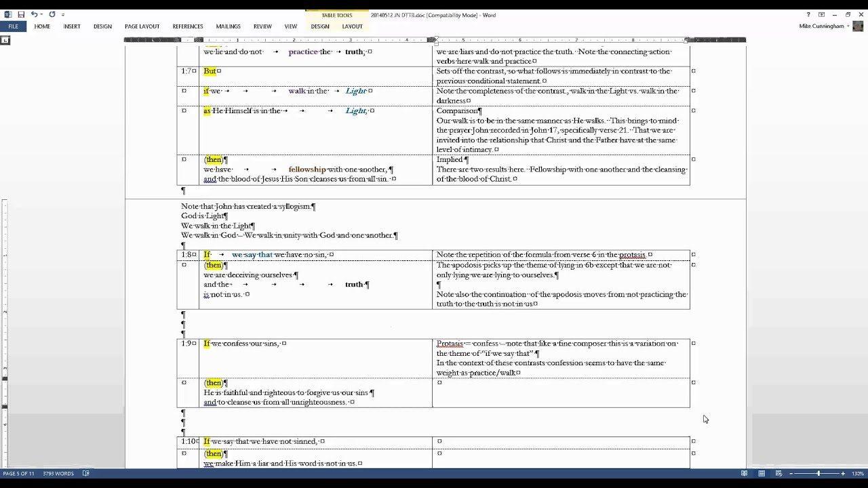The width and height of the screenshot is (868, 488).
Task: Click the user account profile picture
Action: [x=859, y=26]
